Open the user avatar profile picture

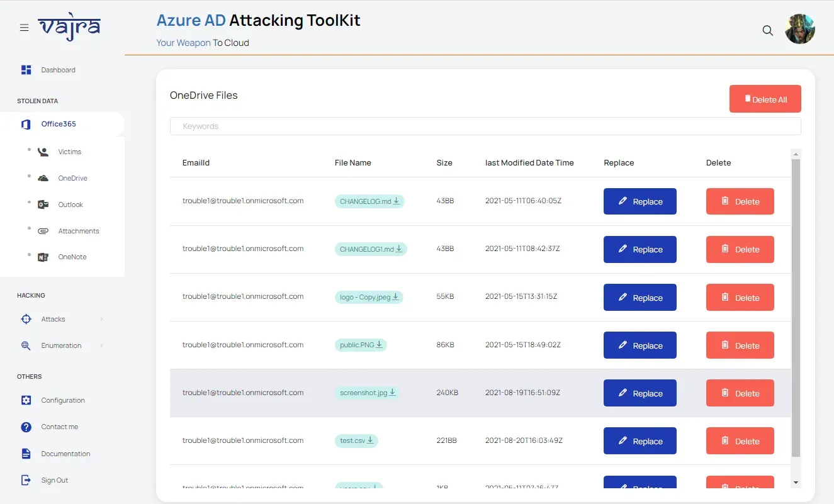800,29
